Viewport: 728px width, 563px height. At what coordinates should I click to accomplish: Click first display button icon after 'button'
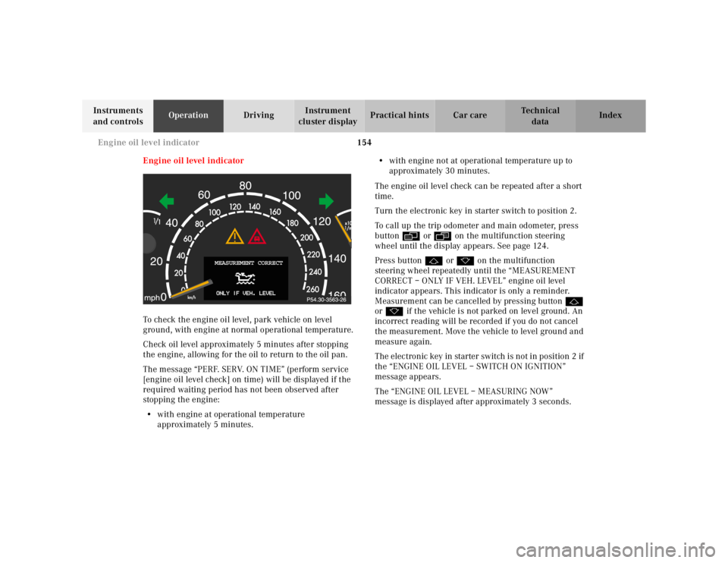pyautogui.click(x=411, y=236)
